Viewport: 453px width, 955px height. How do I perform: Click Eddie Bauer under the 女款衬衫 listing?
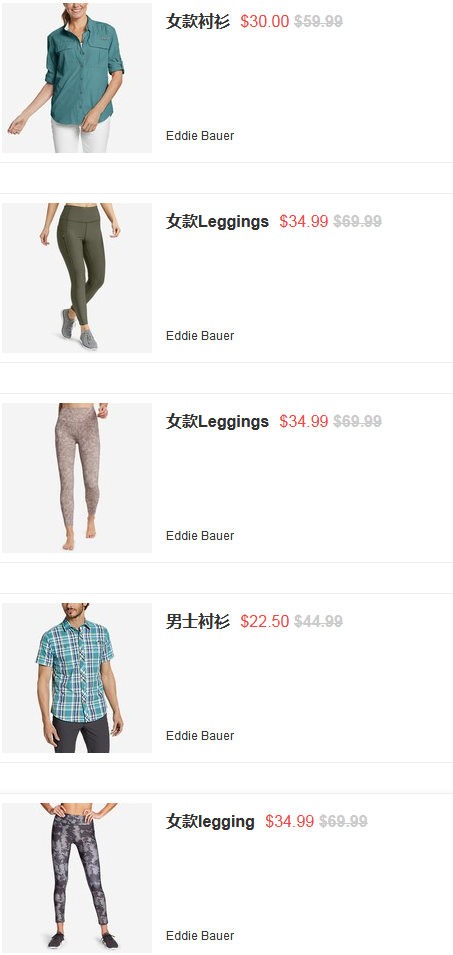pyautogui.click(x=200, y=136)
